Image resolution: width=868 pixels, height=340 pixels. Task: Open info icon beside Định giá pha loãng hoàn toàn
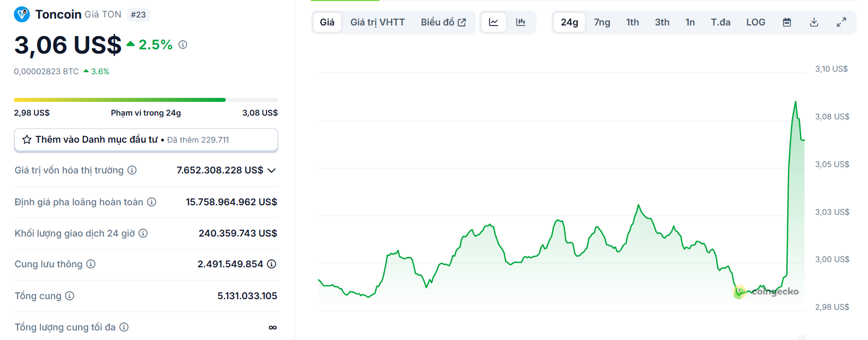(152, 202)
